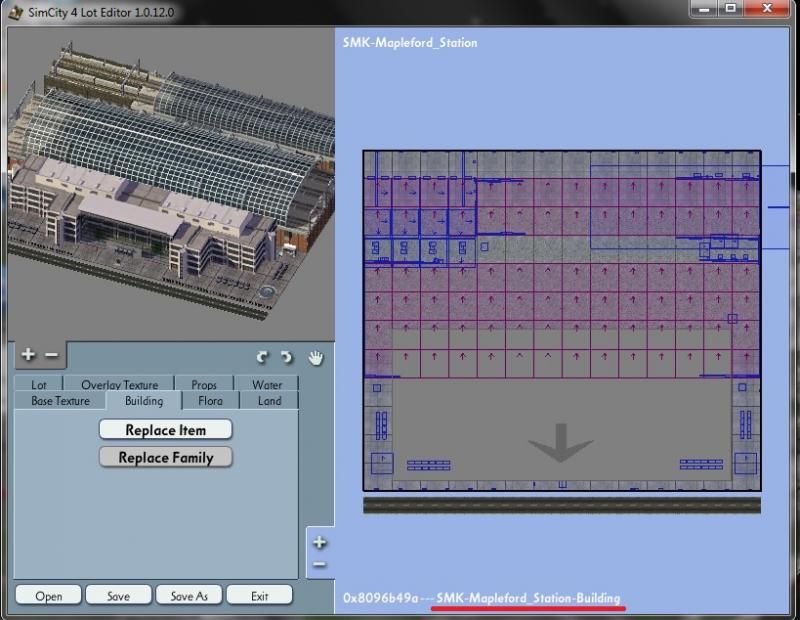Image resolution: width=800 pixels, height=620 pixels.
Task: Open the Props tab
Action: (204, 384)
